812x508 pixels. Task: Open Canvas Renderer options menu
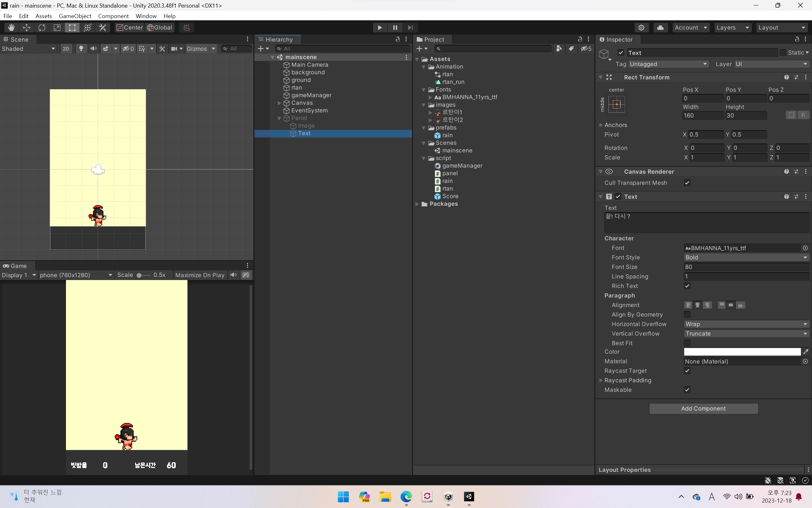pos(806,171)
